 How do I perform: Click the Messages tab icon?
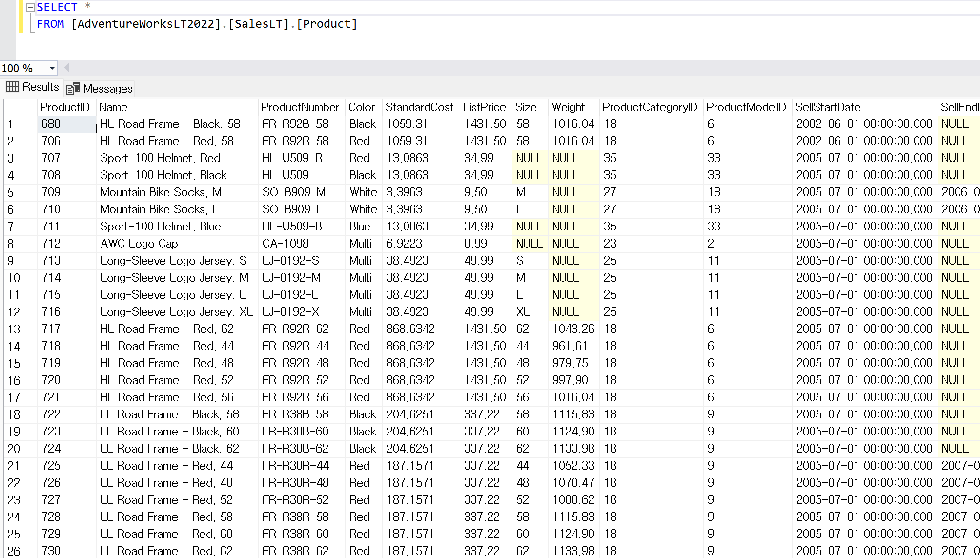tap(73, 88)
